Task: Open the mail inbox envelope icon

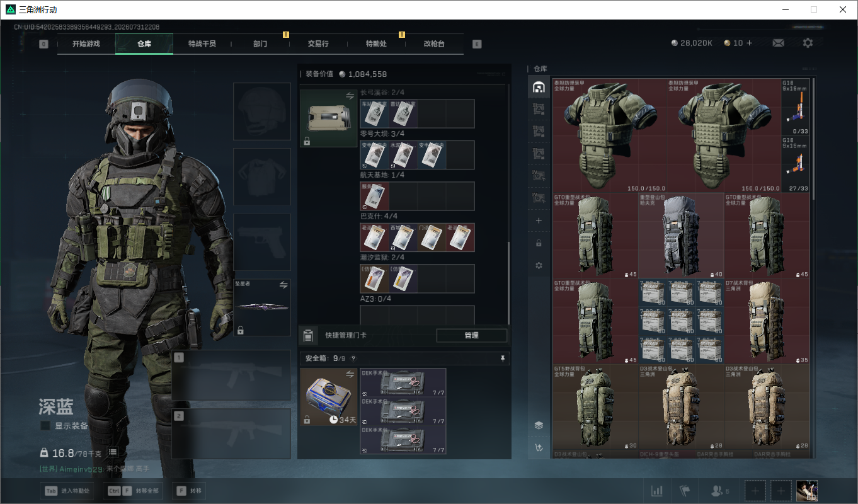Action: [x=779, y=43]
